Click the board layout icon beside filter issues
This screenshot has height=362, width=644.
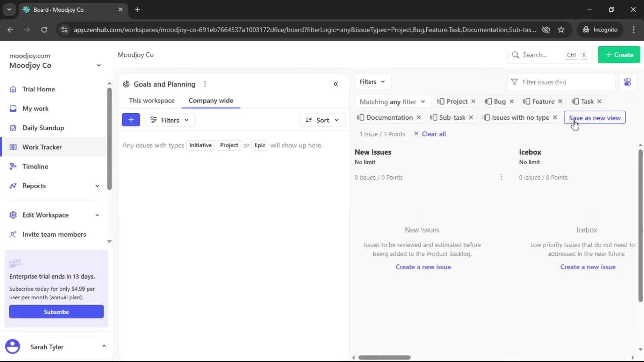tap(628, 82)
